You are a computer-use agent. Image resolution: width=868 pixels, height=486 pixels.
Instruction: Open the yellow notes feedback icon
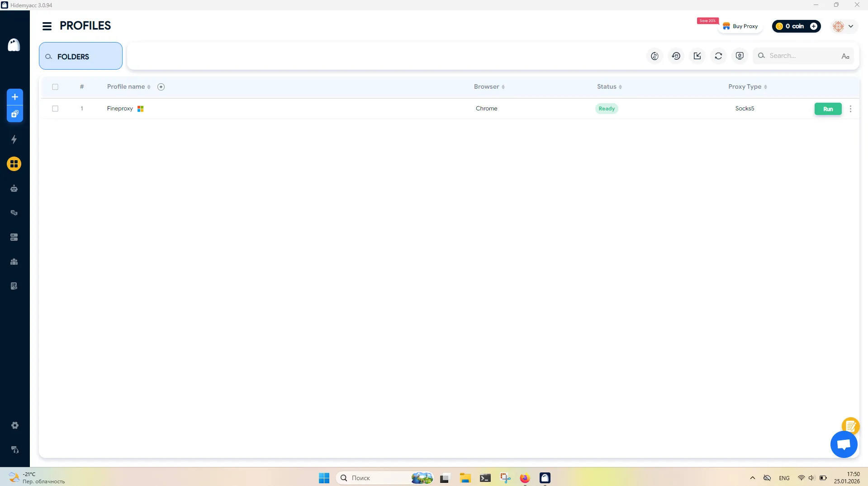(850, 426)
